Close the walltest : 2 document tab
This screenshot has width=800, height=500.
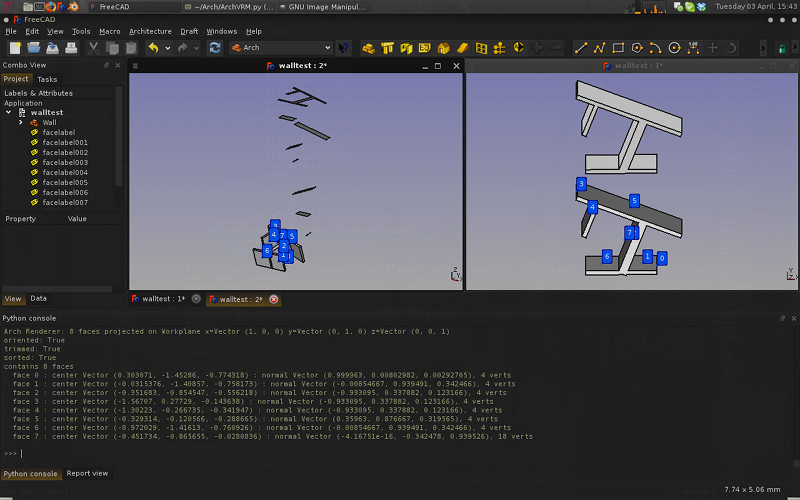(x=274, y=299)
